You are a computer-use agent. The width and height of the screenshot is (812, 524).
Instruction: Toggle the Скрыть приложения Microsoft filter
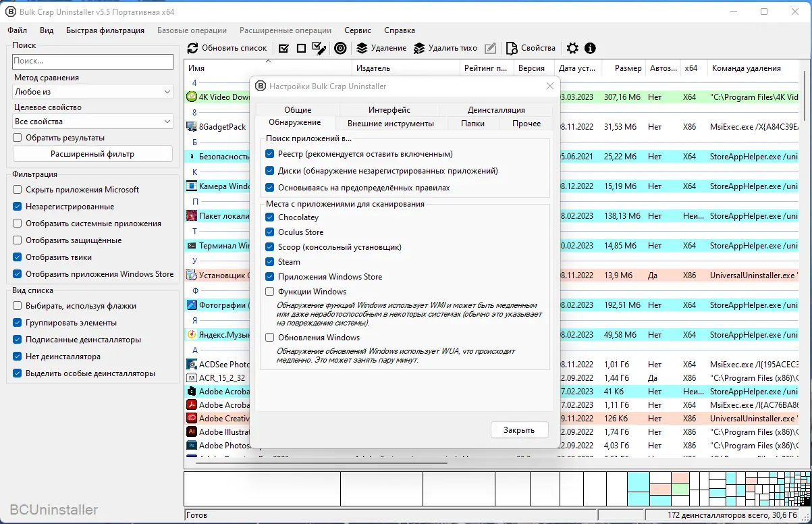(x=18, y=190)
